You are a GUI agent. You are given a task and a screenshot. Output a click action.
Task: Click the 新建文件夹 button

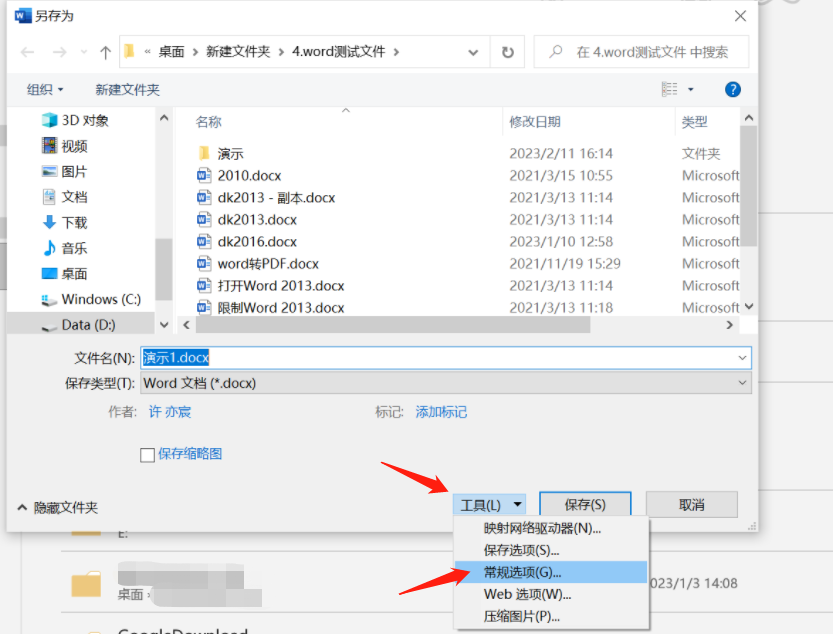(x=128, y=89)
